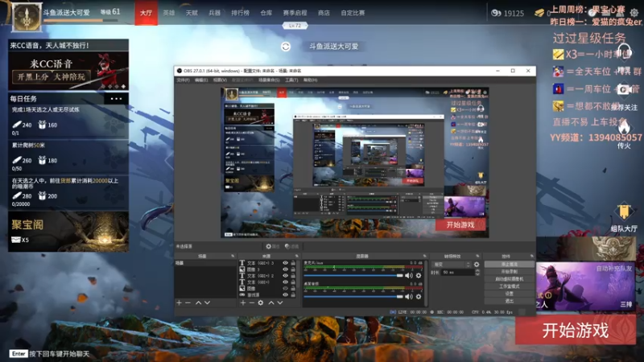The image size is (644, 362).
Task: Pop out the Scenes dock panel icon
Action: pos(233,256)
